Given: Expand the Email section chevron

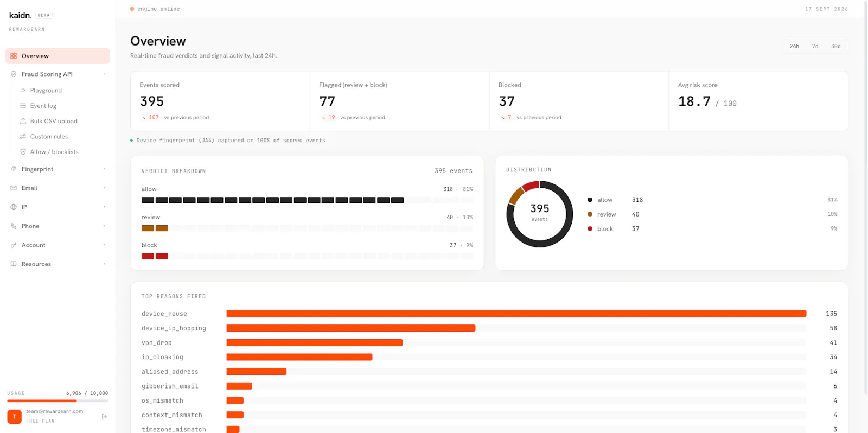Looking at the screenshot, I should [104, 188].
